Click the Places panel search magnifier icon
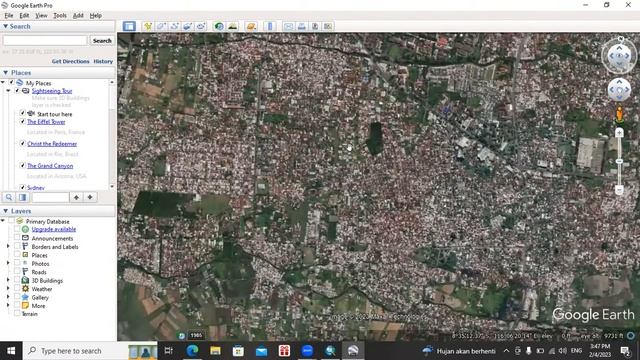640x360 pixels. [x=9, y=197]
